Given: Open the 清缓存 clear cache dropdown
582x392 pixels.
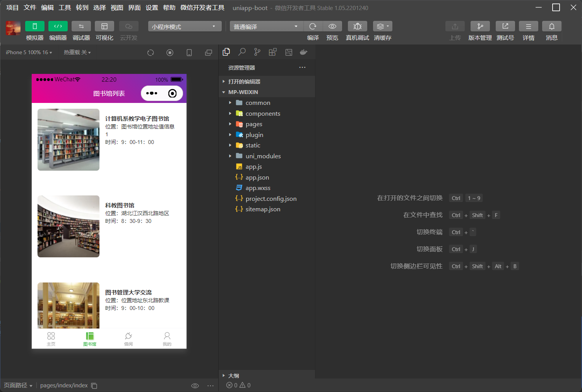Looking at the screenshot, I should pos(383,26).
